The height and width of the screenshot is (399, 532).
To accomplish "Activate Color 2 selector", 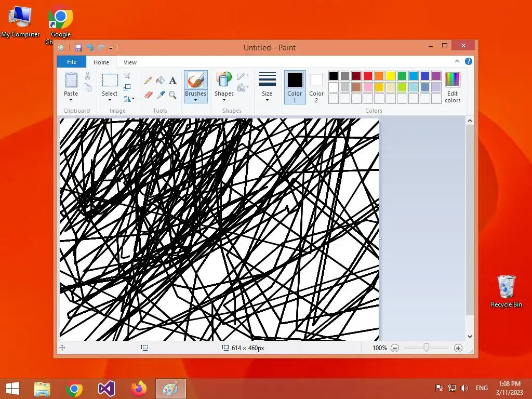I will click(316, 87).
